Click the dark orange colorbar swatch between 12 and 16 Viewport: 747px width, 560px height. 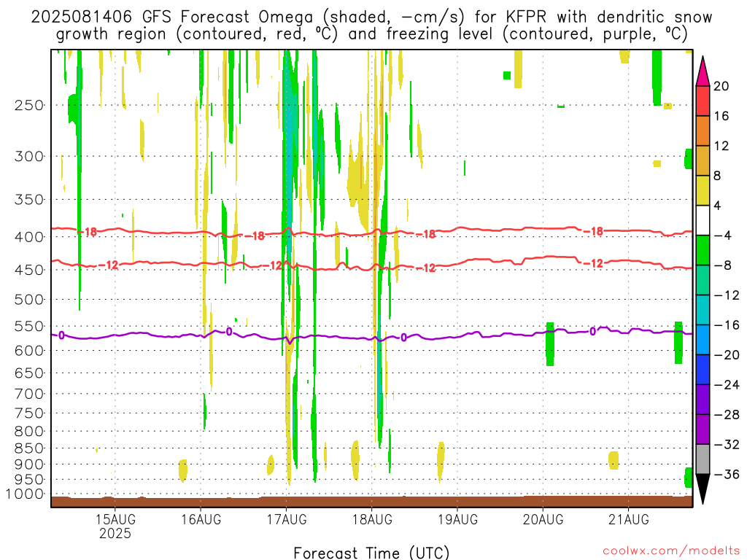click(x=703, y=131)
